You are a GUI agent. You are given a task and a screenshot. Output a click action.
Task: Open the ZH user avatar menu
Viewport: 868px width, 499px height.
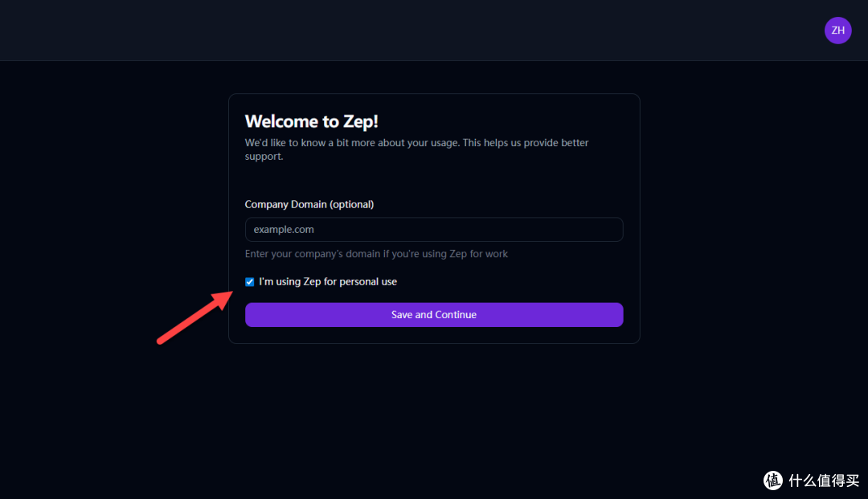pos(837,31)
